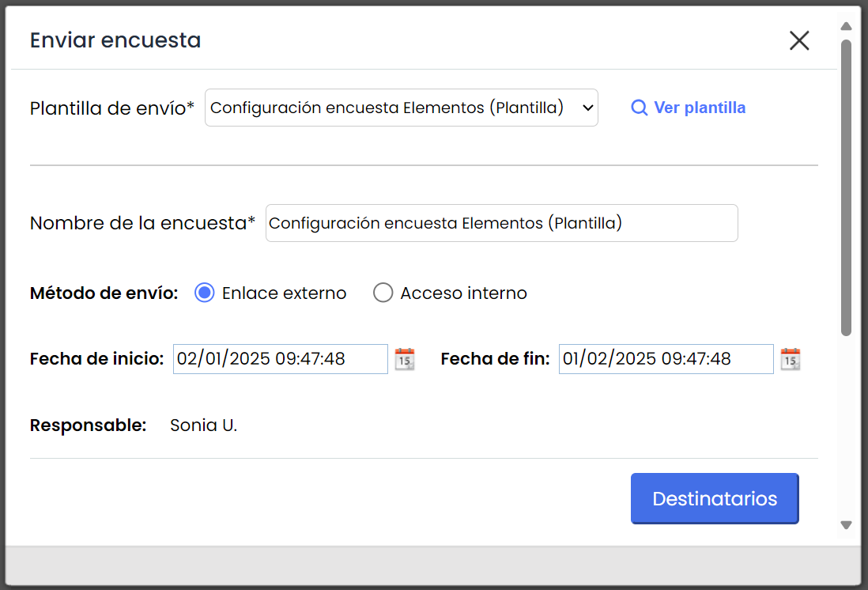Click the magnifier icon beside Ver plantilla

tap(640, 108)
